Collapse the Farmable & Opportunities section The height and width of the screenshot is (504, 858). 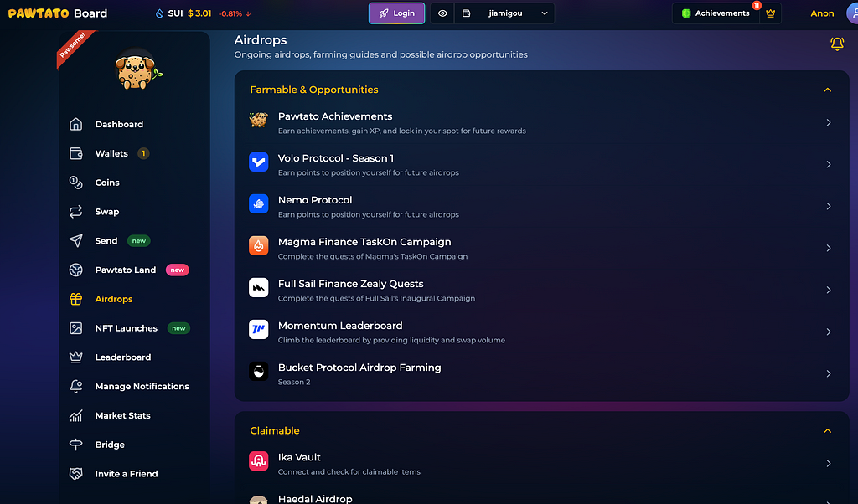click(827, 90)
